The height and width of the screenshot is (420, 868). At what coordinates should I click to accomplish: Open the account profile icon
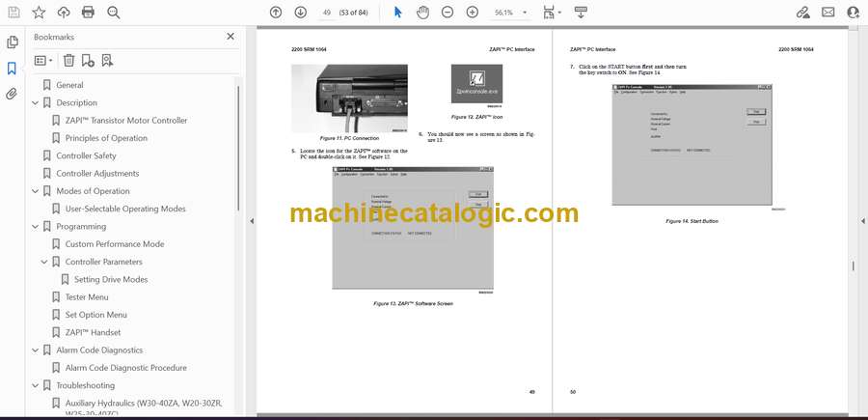tap(854, 13)
